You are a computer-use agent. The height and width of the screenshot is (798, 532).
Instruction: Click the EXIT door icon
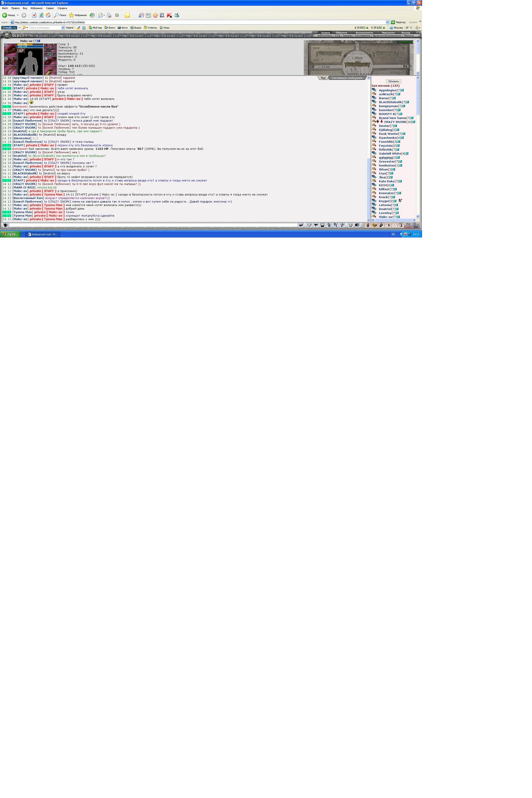point(401,225)
